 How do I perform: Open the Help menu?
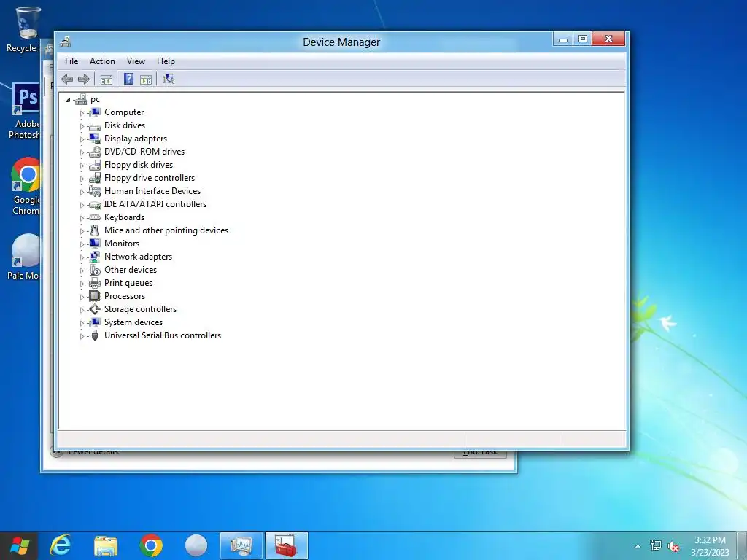coord(166,61)
